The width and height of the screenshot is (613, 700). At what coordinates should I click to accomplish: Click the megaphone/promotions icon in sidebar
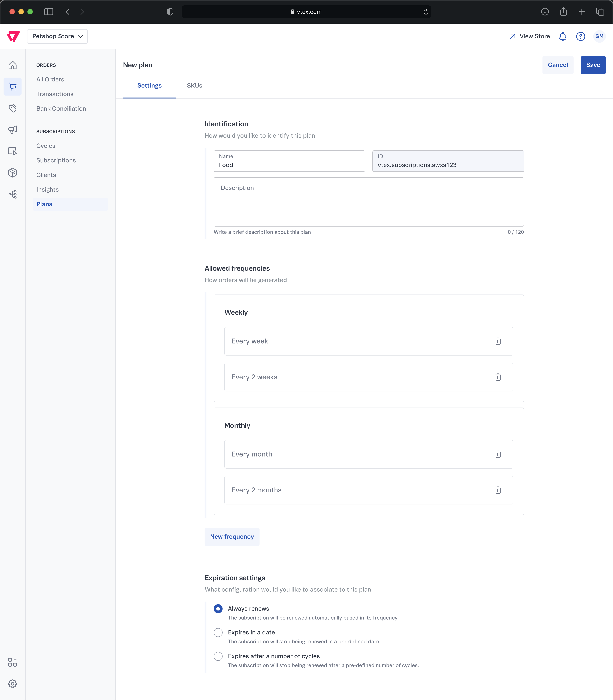(x=13, y=130)
